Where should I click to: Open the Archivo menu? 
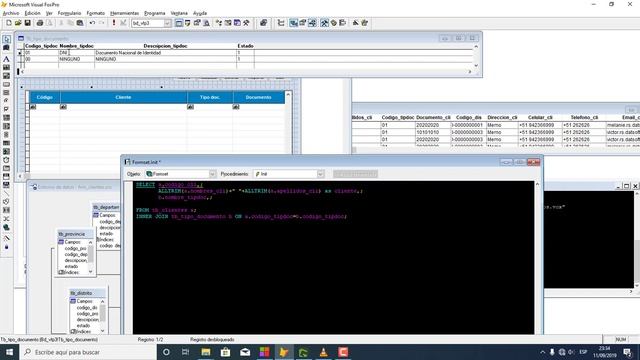click(x=11, y=13)
